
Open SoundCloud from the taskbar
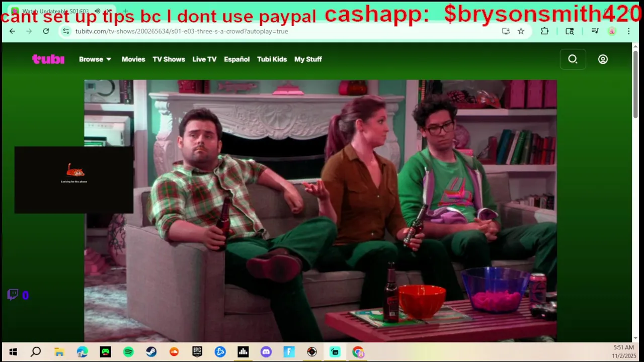click(174, 352)
